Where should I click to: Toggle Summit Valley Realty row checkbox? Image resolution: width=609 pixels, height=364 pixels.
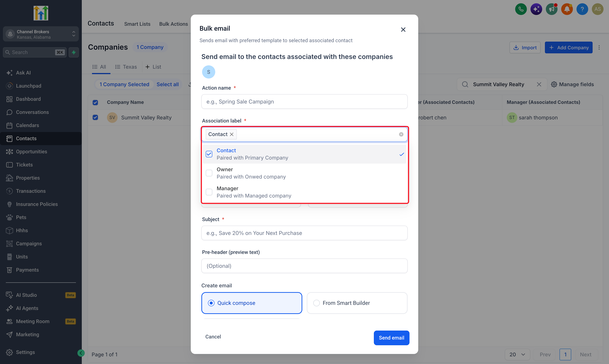[x=95, y=118]
